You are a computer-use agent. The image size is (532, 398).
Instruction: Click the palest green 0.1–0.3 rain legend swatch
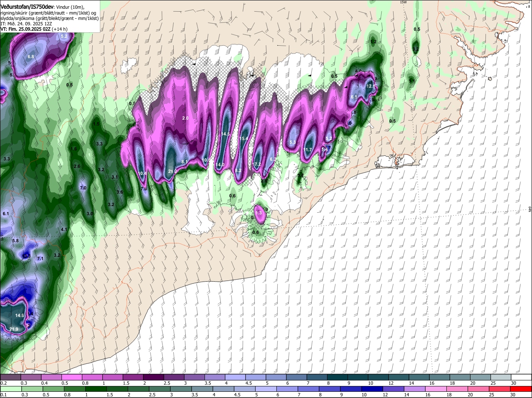(x=11, y=388)
